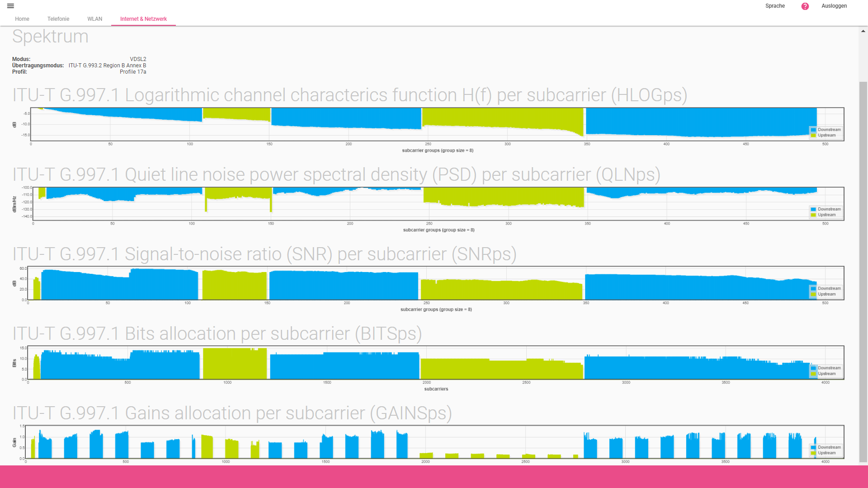Click the scrollbar up arrow

863,31
